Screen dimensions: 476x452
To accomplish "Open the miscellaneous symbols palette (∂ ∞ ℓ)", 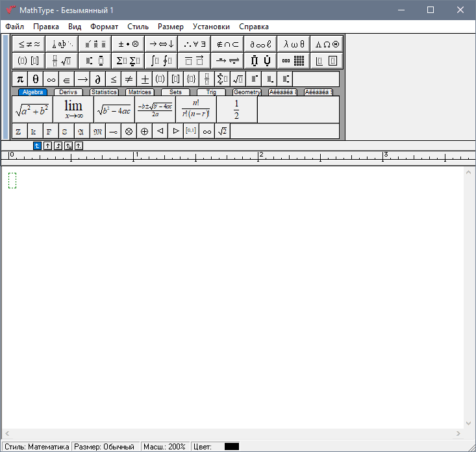I will (260, 44).
